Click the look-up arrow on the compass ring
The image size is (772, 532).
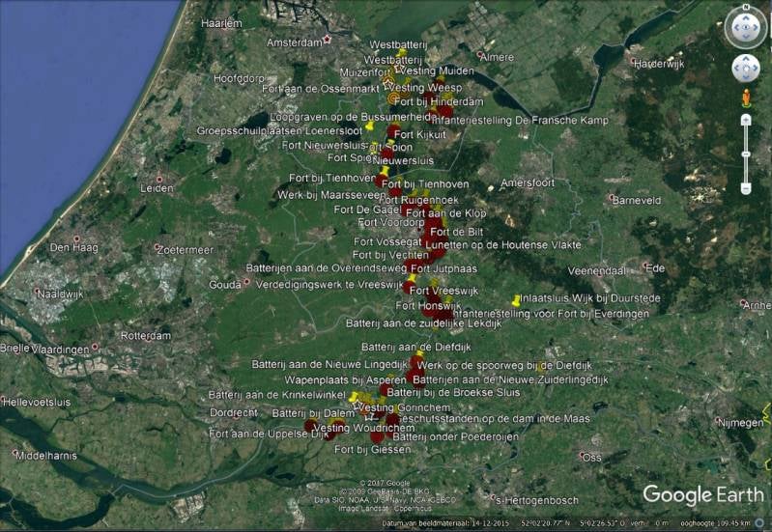[746, 18]
